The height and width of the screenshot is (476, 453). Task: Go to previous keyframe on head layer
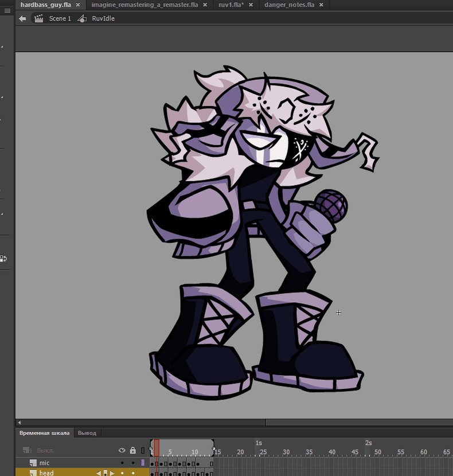[x=99, y=473]
